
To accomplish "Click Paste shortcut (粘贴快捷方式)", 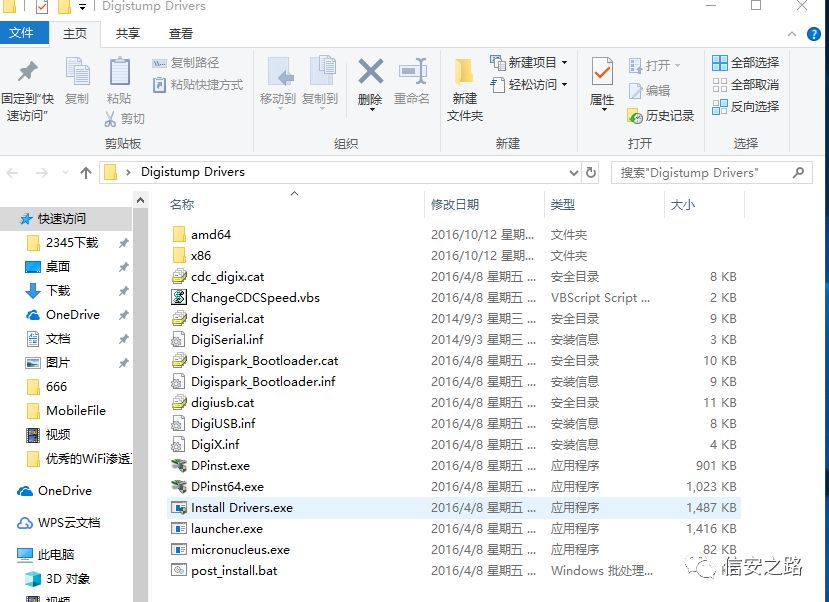I will (198, 85).
